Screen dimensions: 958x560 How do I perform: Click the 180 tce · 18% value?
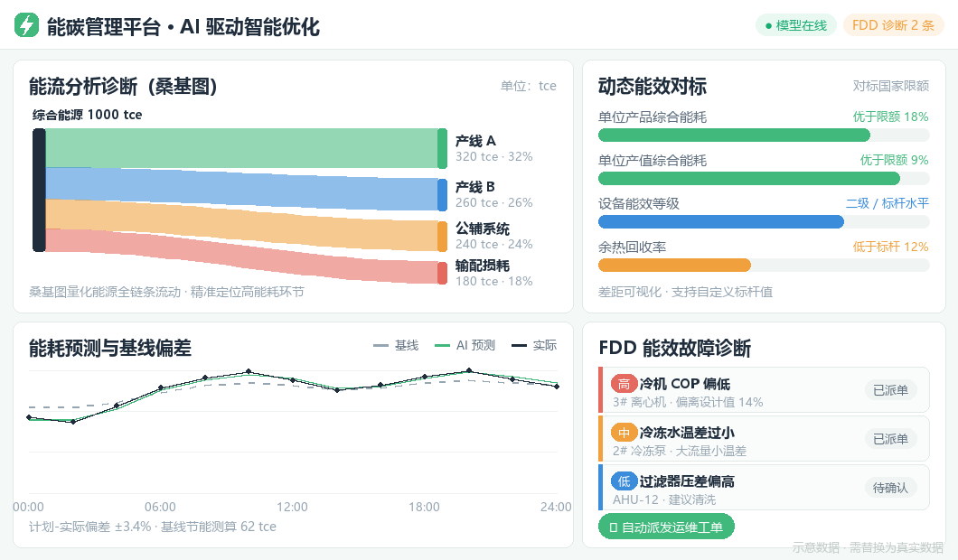(x=493, y=281)
